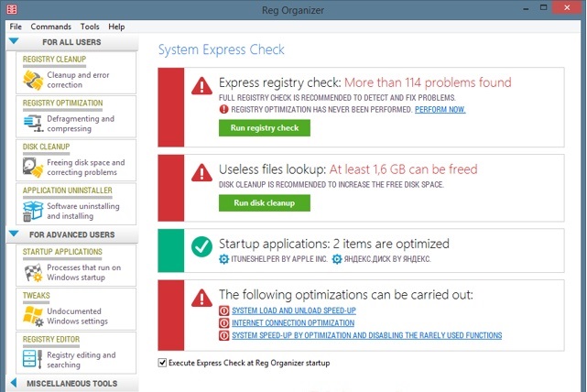Select the Registry Editor heading
Viewport: 587px width, 392px height.
click(51, 339)
